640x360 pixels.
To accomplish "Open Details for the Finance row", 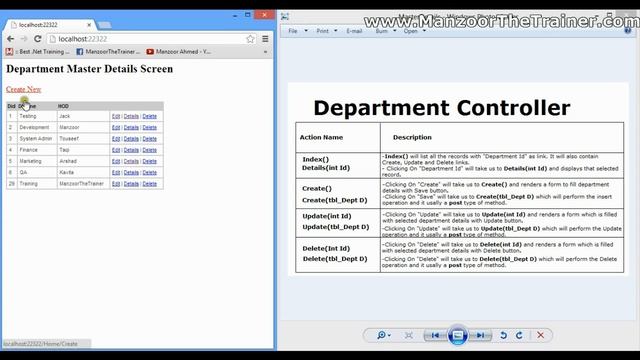I will point(131,150).
